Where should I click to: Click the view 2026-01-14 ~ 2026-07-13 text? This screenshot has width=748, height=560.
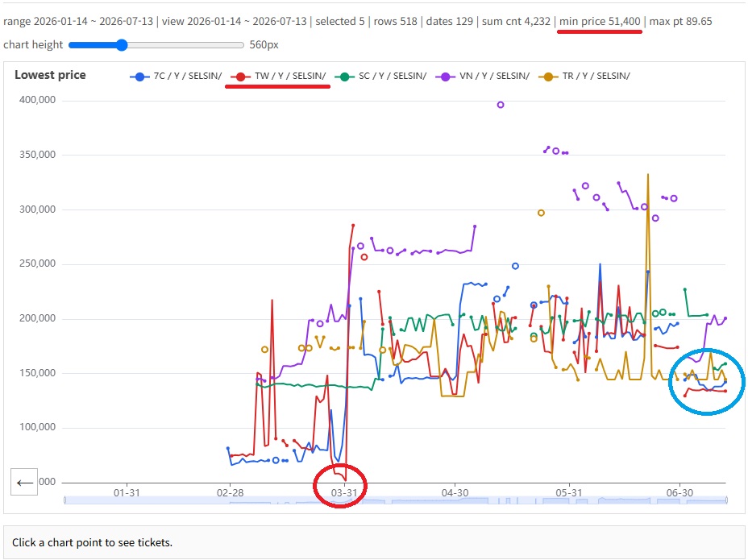[235, 22]
